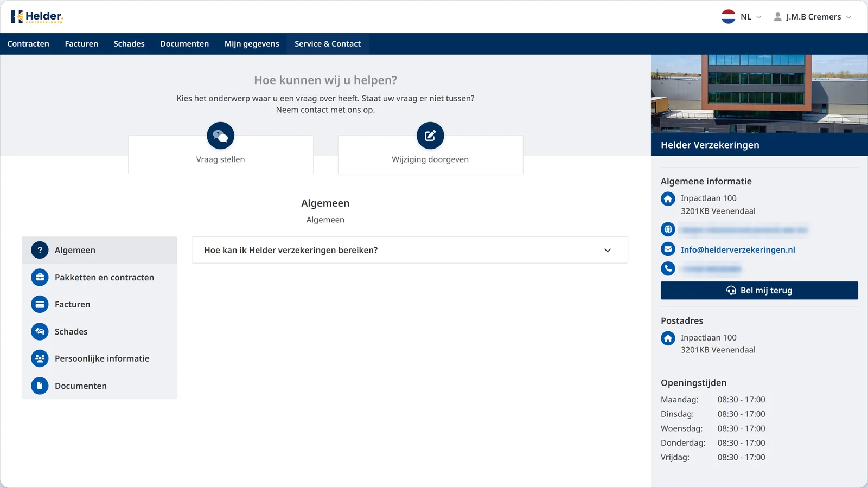Image resolution: width=868 pixels, height=488 pixels.
Task: Click the user avatar icon beside J.M.B Cremers
Action: coord(777,17)
